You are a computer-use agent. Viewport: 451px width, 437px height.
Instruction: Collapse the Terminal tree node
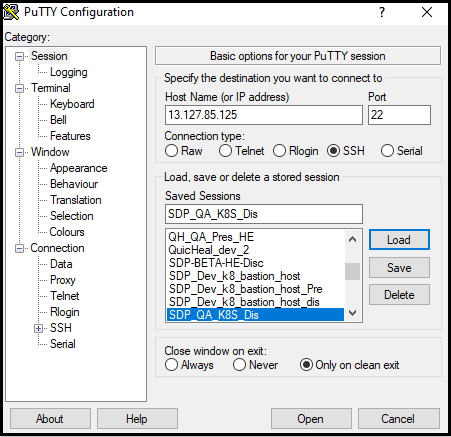point(19,88)
